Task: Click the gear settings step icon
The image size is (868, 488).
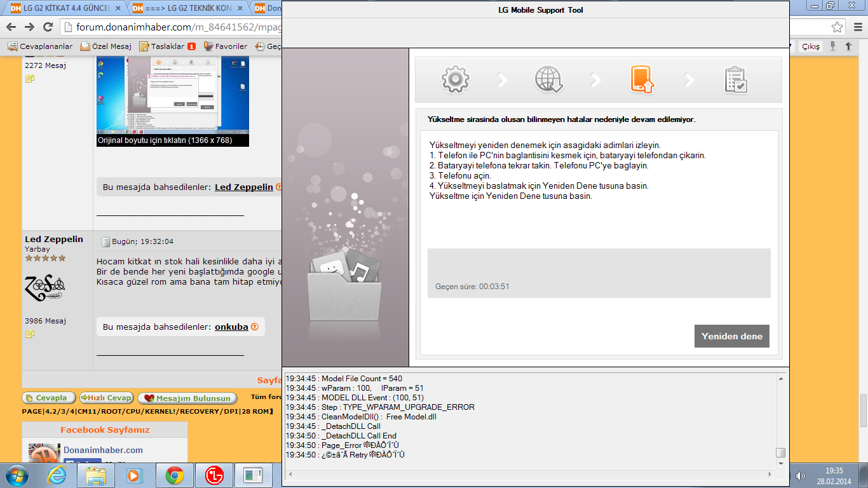Action: [455, 79]
